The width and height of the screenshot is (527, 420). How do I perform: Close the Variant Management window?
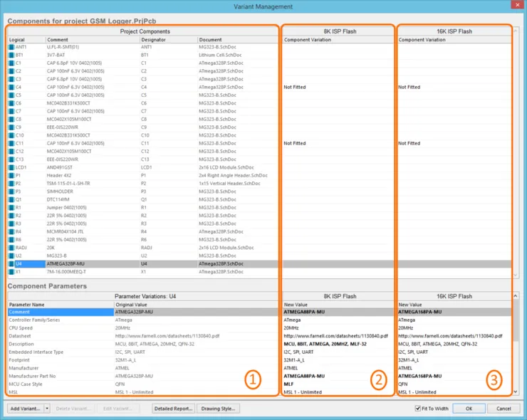click(518, 5)
